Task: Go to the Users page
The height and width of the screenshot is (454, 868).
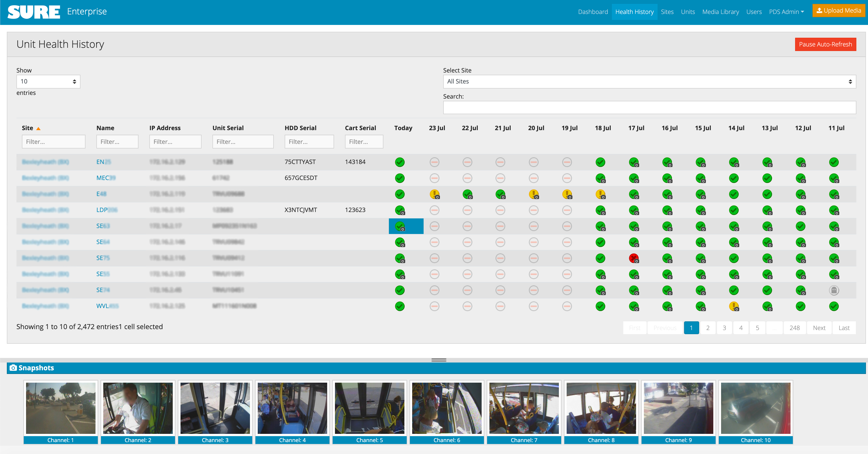Action: (754, 12)
